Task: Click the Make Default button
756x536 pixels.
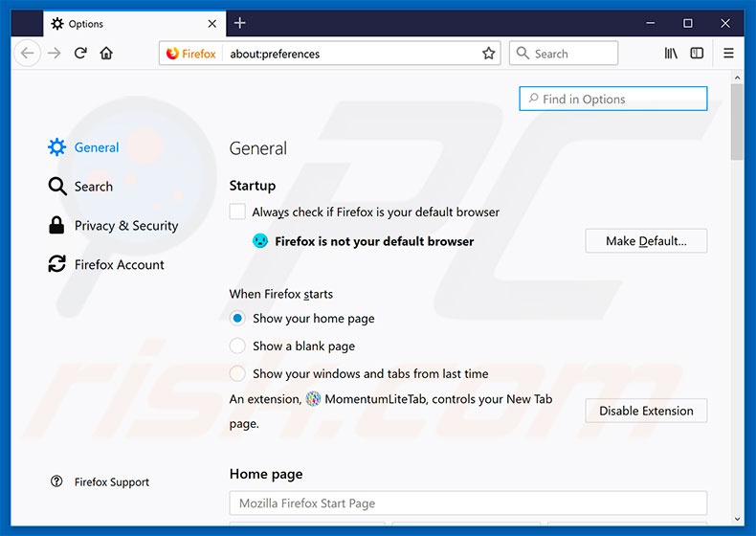Action: click(646, 241)
